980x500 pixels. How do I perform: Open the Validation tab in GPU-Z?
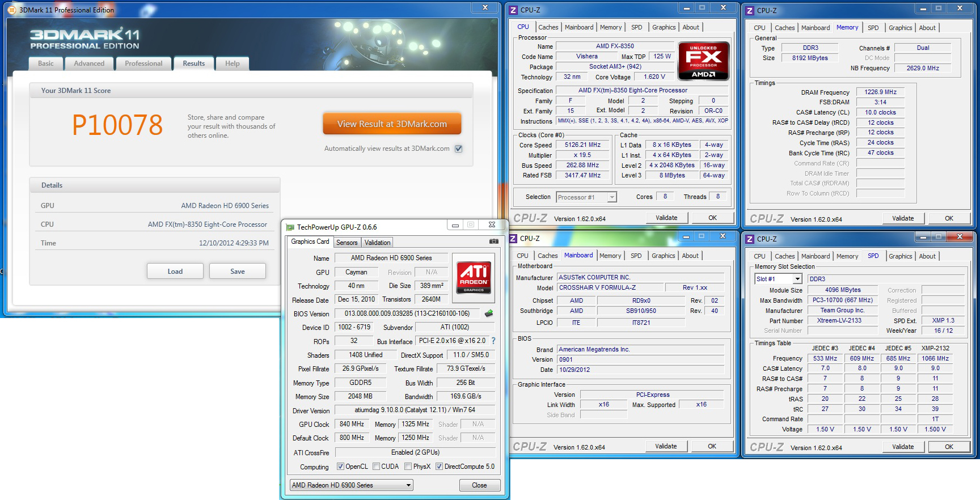coord(378,243)
